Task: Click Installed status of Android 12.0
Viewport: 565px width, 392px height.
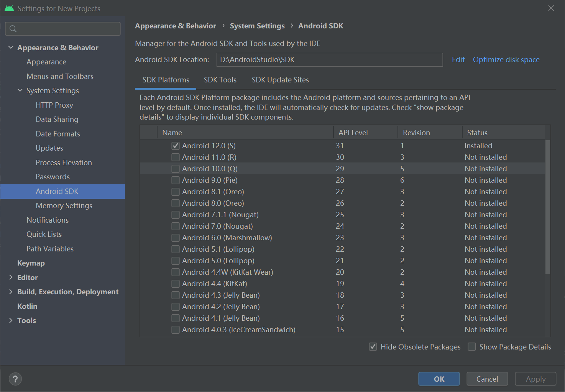Action: (x=478, y=146)
